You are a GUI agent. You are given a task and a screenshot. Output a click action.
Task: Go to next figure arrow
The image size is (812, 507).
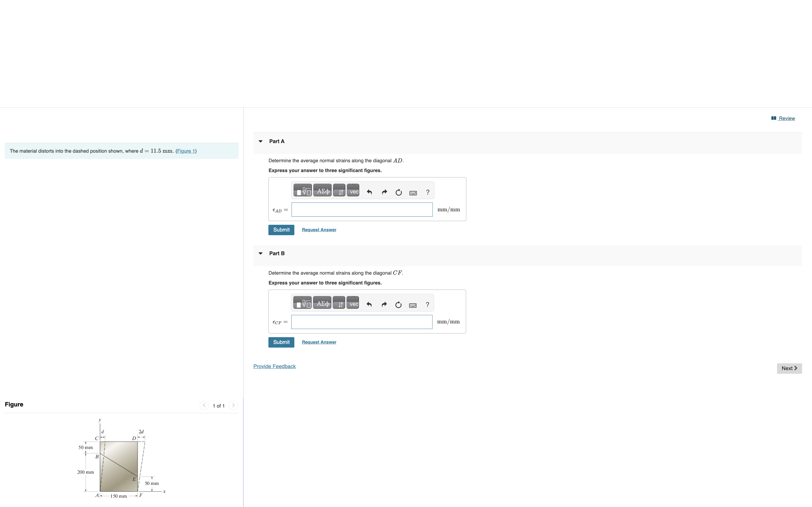coord(233,405)
